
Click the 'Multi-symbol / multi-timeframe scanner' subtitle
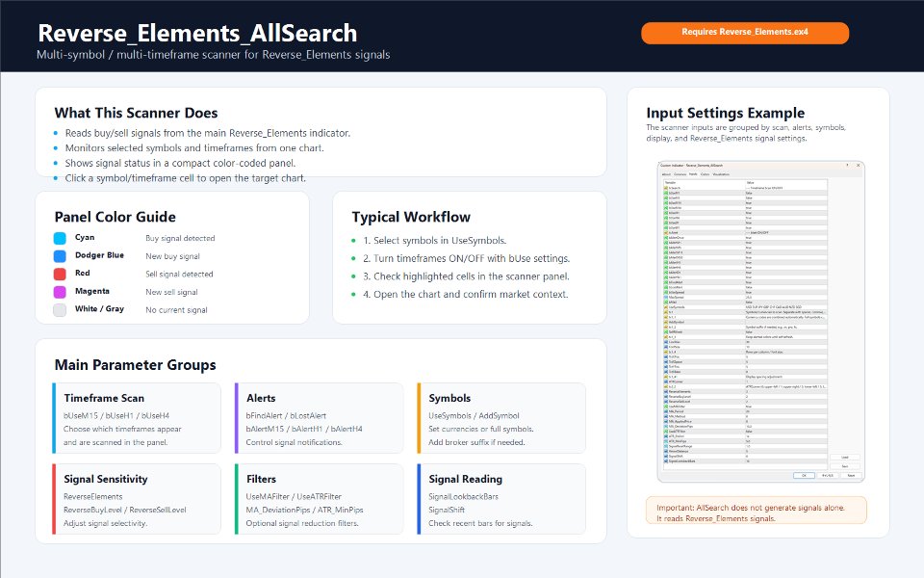tap(214, 55)
